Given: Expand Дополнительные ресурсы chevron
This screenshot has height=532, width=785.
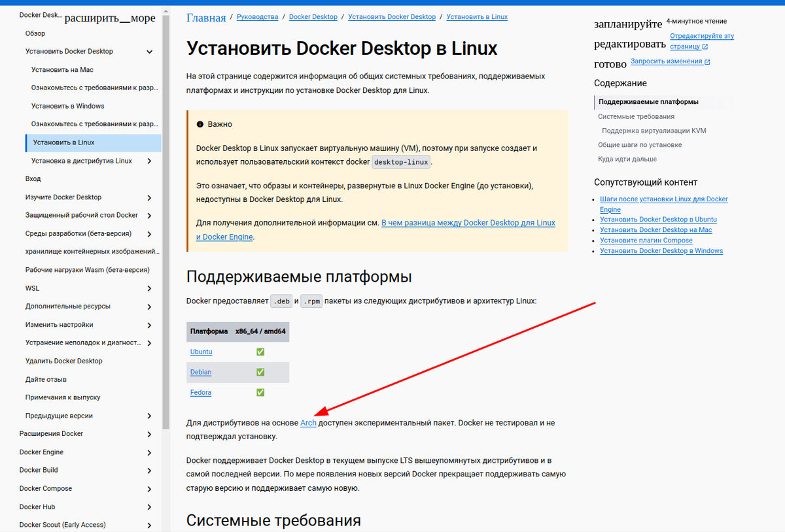Looking at the screenshot, I should tap(150, 307).
